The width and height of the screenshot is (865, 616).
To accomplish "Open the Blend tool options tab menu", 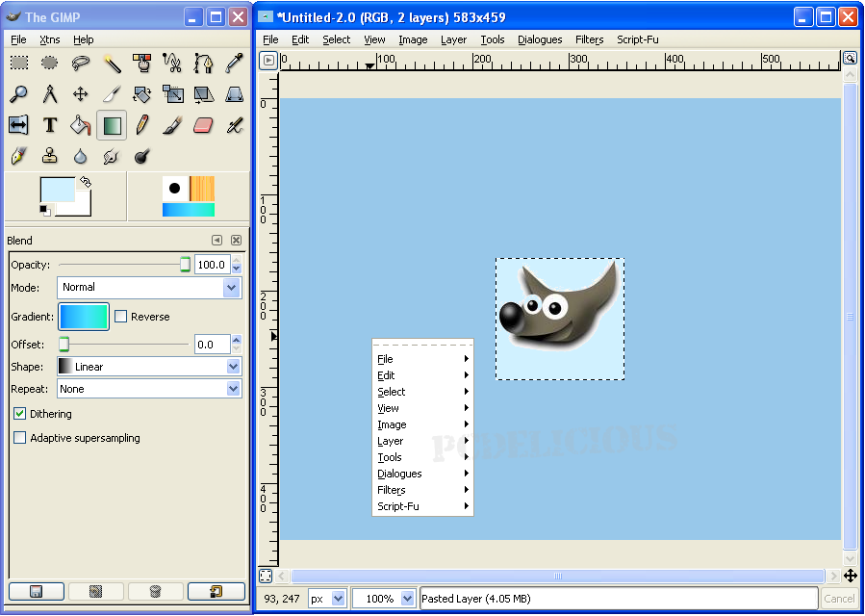I will (x=216, y=240).
